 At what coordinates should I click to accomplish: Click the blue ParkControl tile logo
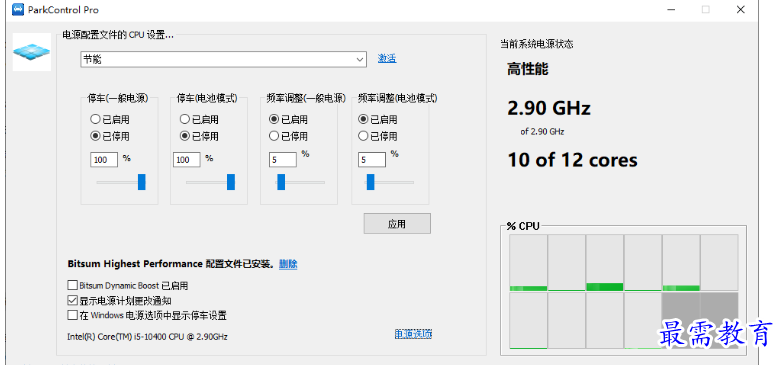click(x=31, y=52)
